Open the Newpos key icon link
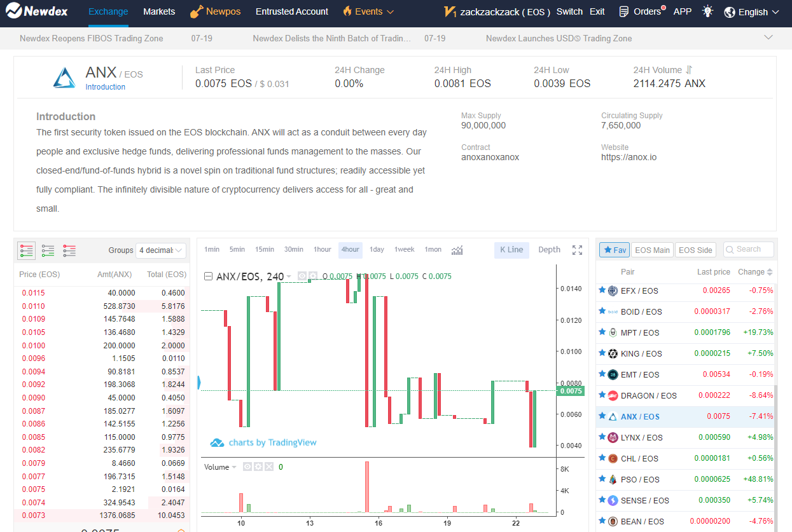792x532 pixels. [x=196, y=11]
